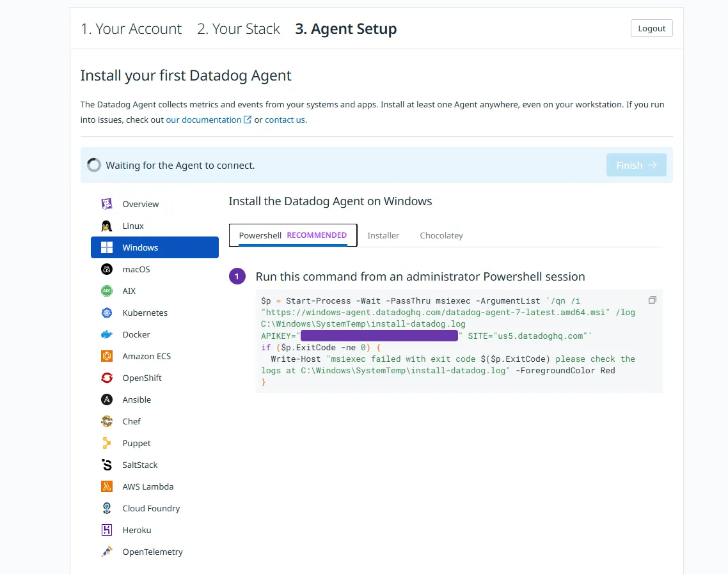The image size is (728, 574).
Task: Select the SaltStack label
Action: 139,465
